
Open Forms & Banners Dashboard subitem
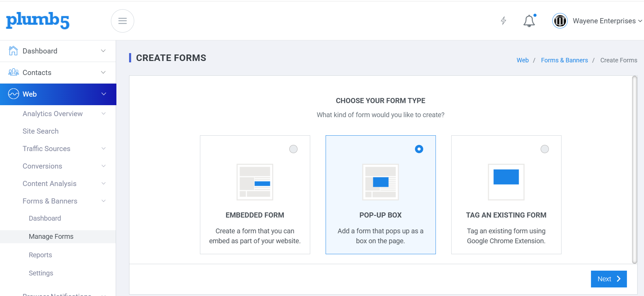point(45,218)
